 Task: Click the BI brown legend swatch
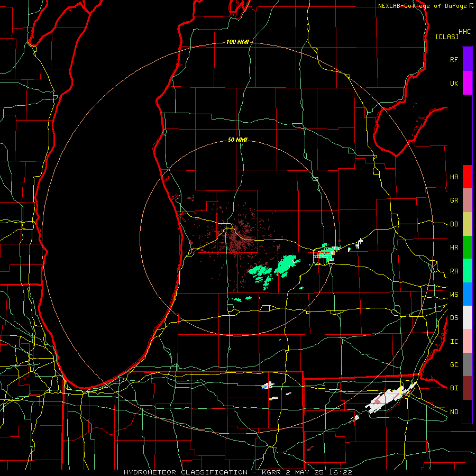pyautogui.click(x=467, y=388)
